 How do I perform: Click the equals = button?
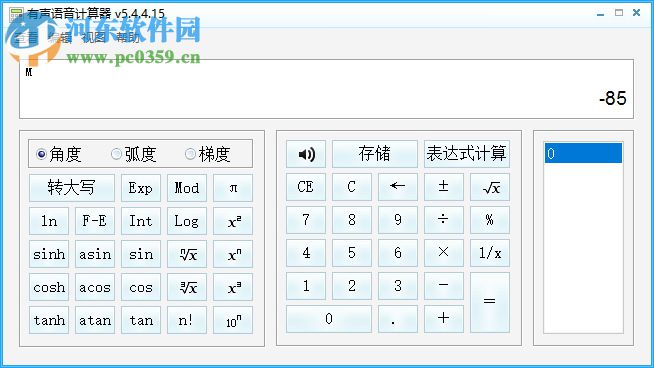pyautogui.click(x=490, y=302)
